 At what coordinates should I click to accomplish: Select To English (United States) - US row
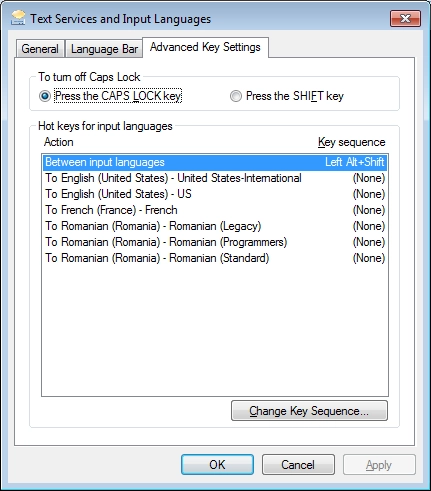point(215,194)
